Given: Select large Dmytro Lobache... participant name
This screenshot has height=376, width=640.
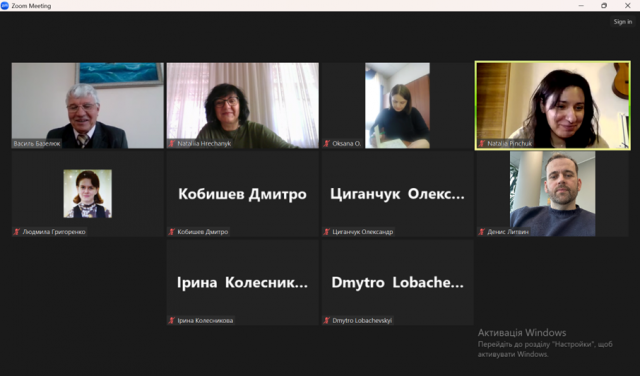Looking at the screenshot, I should pyautogui.click(x=397, y=283).
